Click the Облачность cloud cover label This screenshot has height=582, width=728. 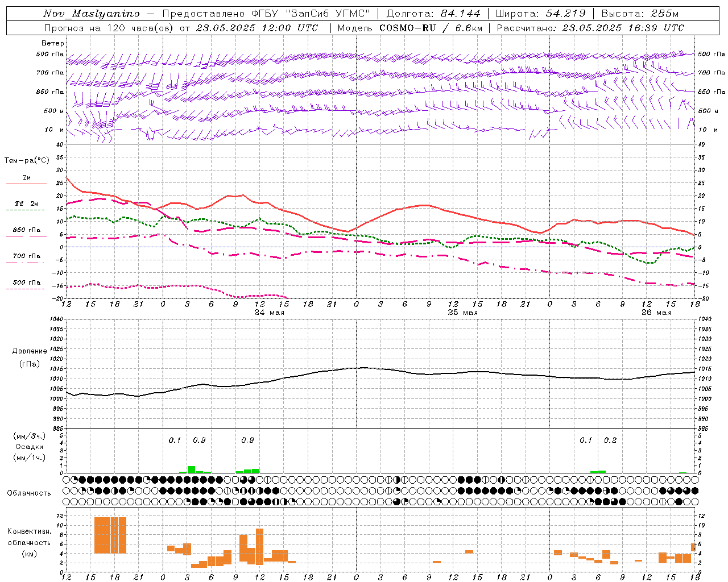pyautogui.click(x=29, y=493)
